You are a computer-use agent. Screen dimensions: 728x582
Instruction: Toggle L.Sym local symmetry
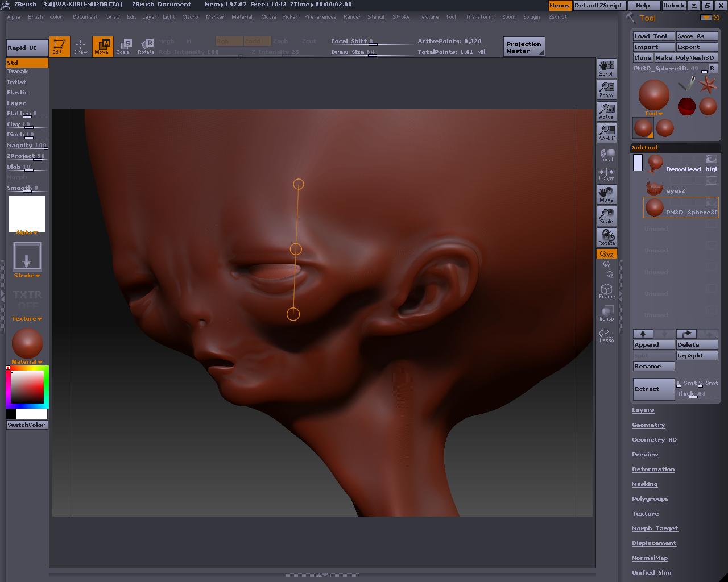click(x=606, y=174)
